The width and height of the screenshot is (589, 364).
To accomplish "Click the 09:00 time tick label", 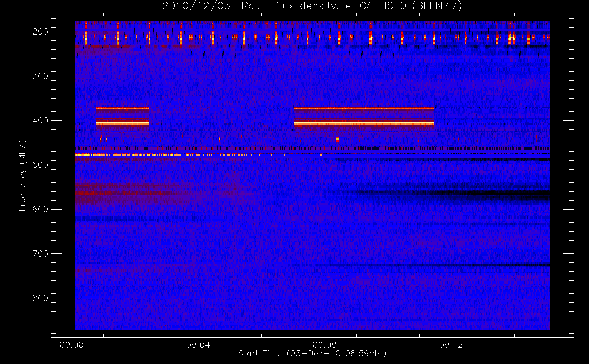I will click(72, 345).
